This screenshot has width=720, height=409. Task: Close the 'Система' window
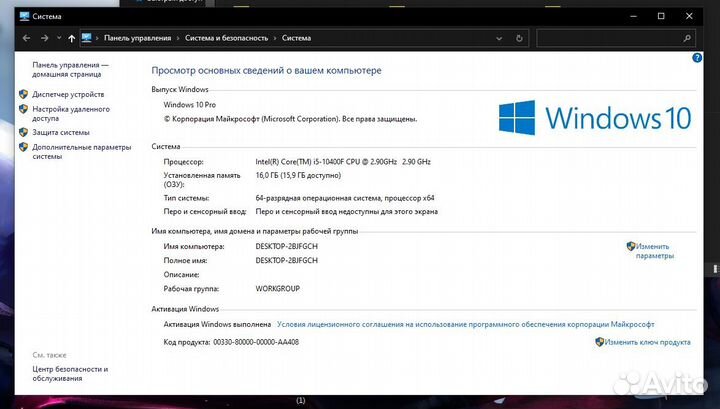click(x=689, y=16)
